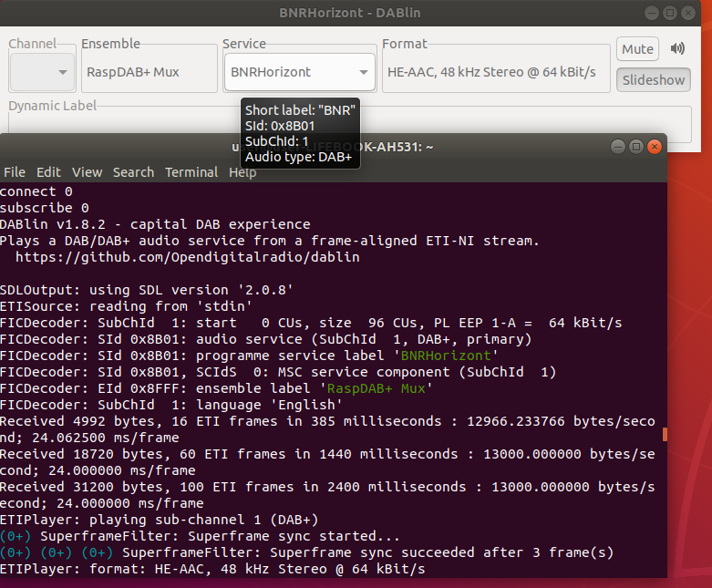The image size is (712, 588).
Task: Minimize the terminal window
Action: (618, 147)
